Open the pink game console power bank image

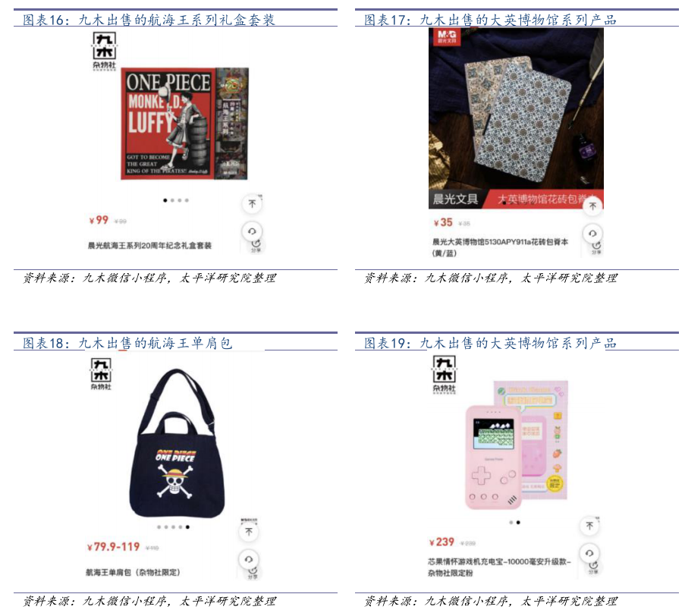tap(517, 445)
